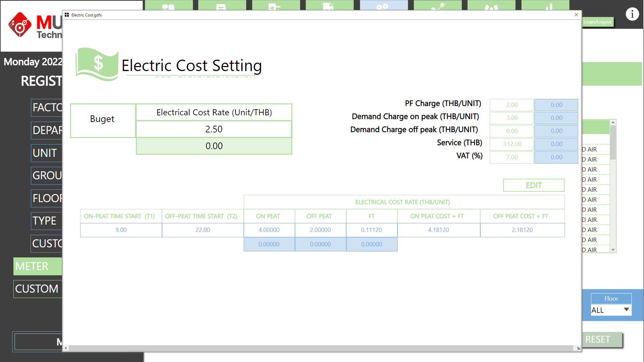The width and height of the screenshot is (644, 362).
Task: Select the gears settings tab in top toolbar
Action: [384, 5]
